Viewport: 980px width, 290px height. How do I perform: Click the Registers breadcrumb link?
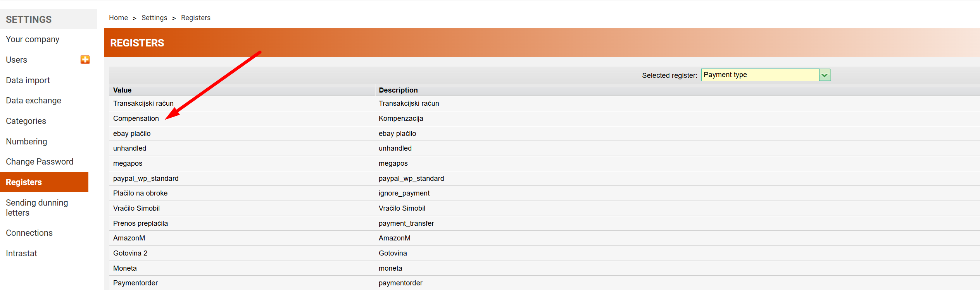point(196,18)
